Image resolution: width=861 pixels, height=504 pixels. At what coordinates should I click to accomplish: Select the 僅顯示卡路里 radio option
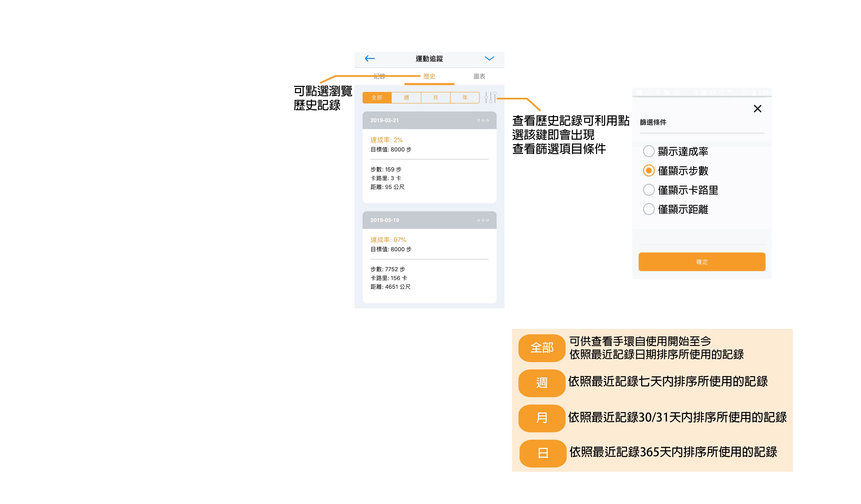pos(649,190)
